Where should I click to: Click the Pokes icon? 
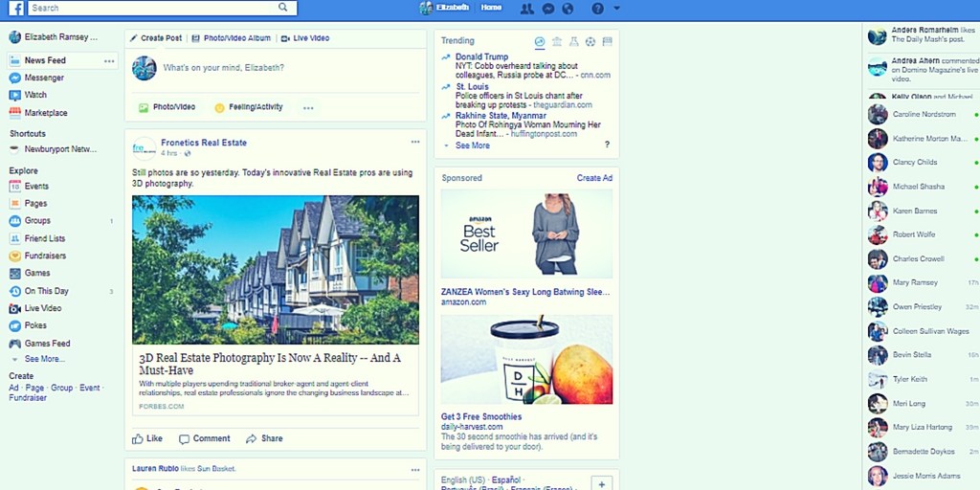click(x=15, y=325)
